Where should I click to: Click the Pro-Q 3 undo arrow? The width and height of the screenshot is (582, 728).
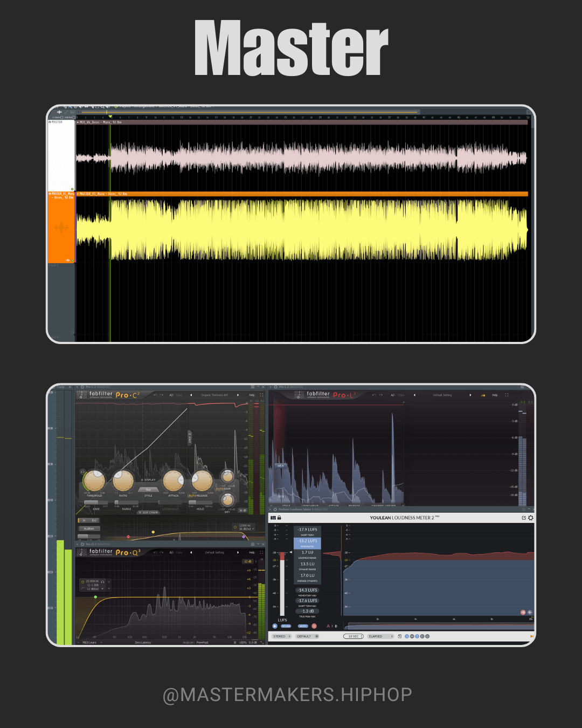(x=155, y=552)
